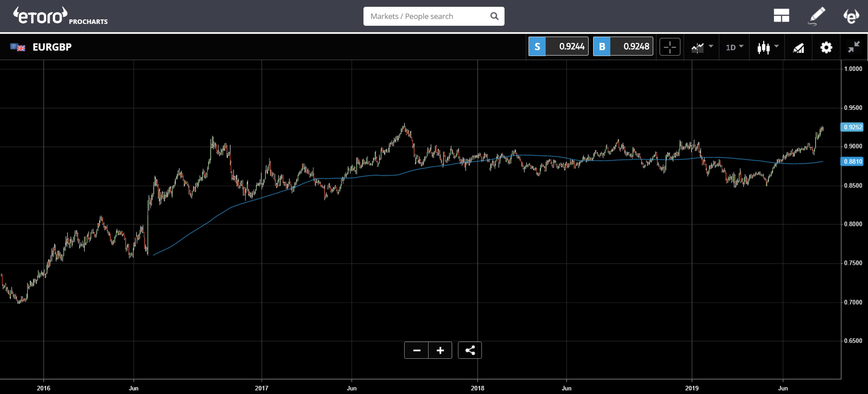Open the candlestick chart type dropdown

click(768, 47)
